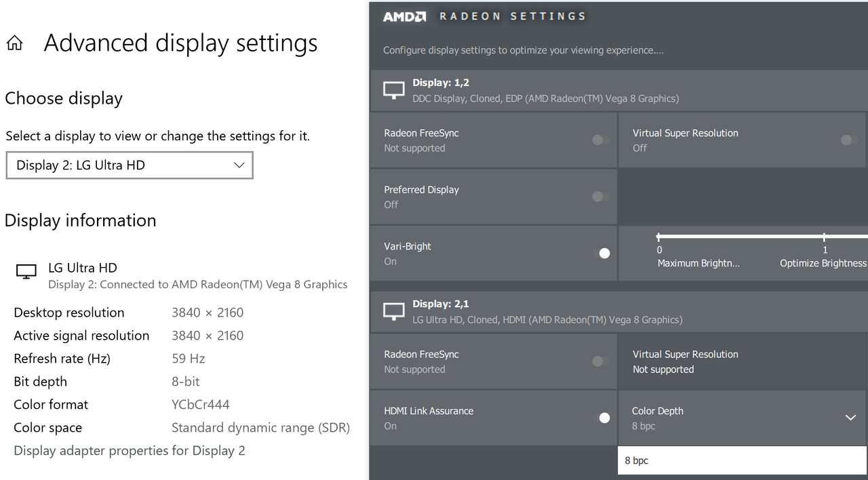Viewport: 868px width, 480px height.
Task: Click the monitor icon next to LG Ultra HD
Action: click(x=26, y=272)
